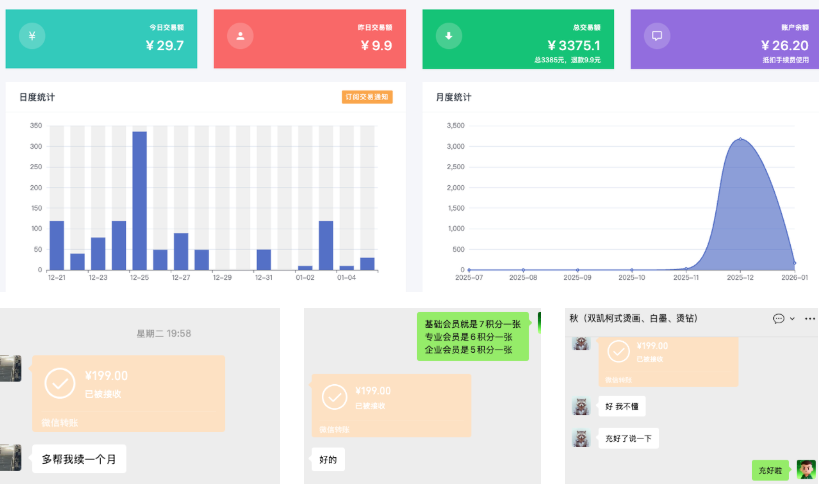Click the 星期二 19:58 timestamp

pos(164,333)
